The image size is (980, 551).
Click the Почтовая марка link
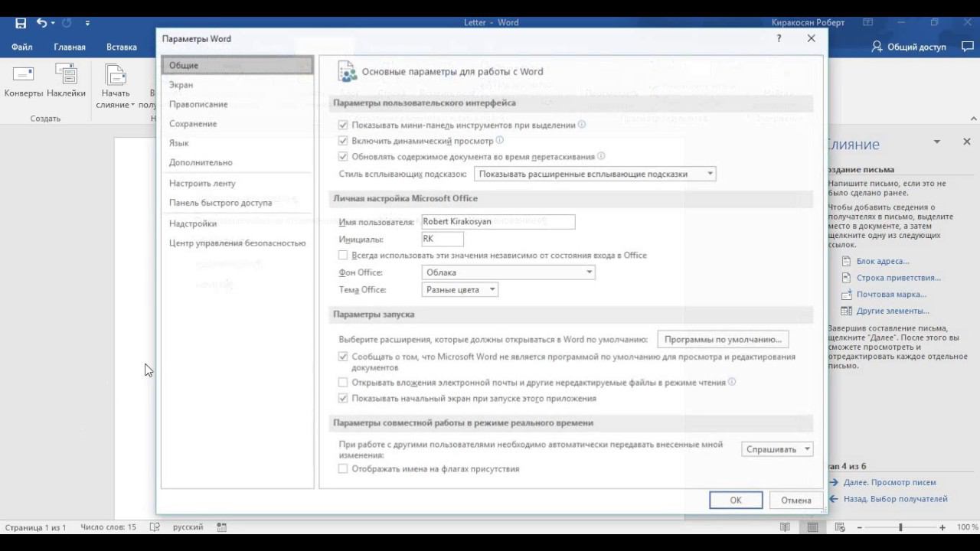pyautogui.click(x=891, y=295)
